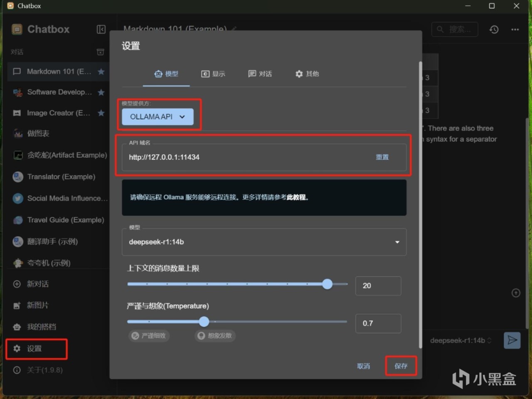Click the Chatbox logo in sidebar
This screenshot has width=532, height=399.
(x=17, y=29)
